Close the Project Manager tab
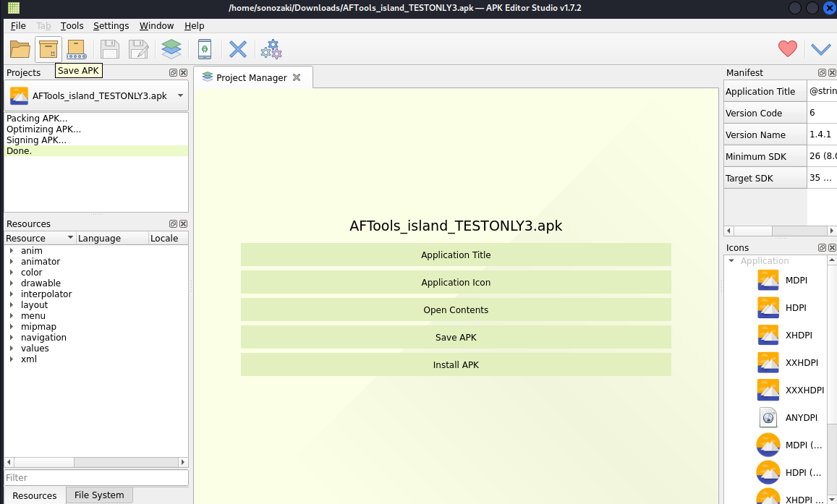 point(297,77)
